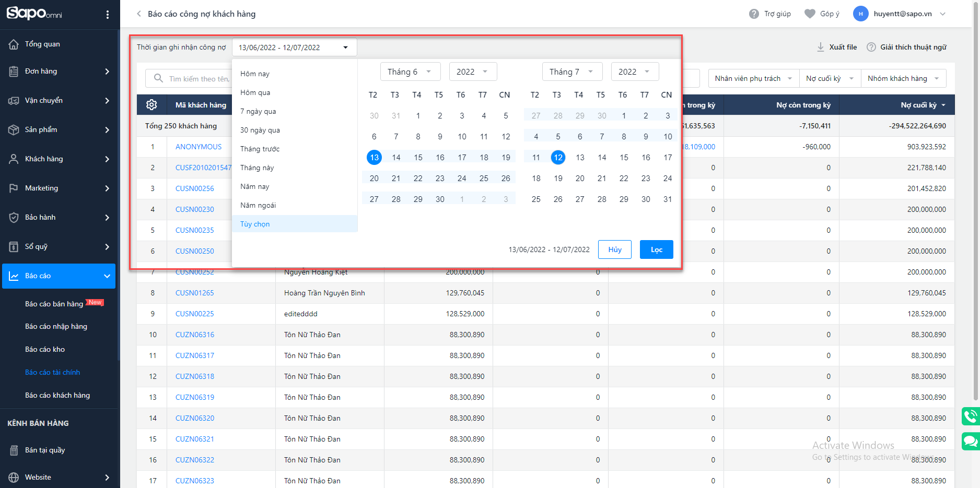Click the Khách hàng person icon
Image resolution: width=980 pixels, height=488 pixels.
[x=14, y=159]
